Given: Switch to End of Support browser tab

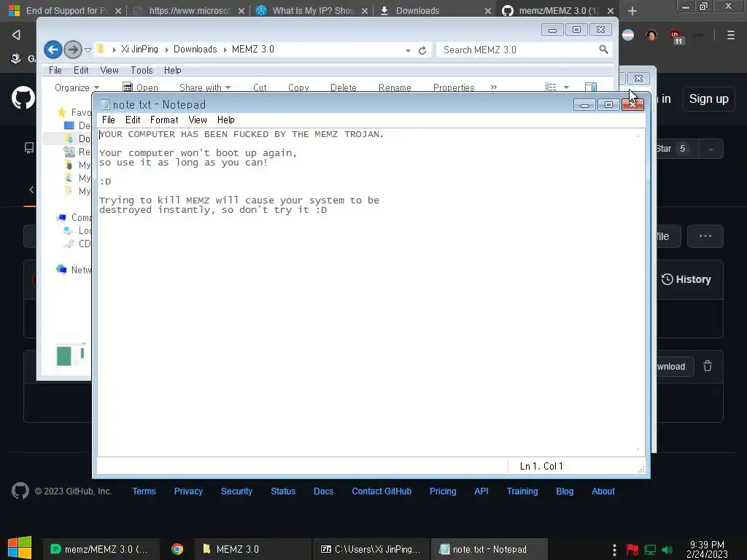Looking at the screenshot, I should coord(66,10).
